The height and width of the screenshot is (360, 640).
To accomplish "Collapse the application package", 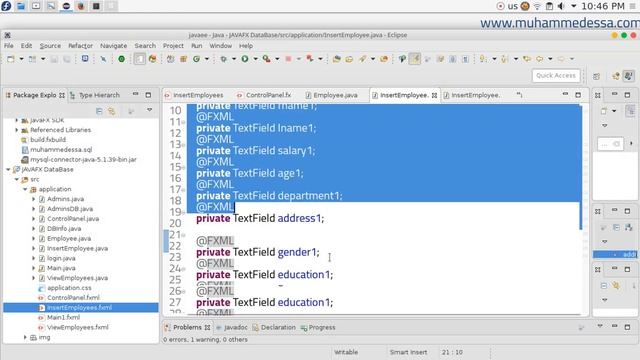I will tap(25, 189).
